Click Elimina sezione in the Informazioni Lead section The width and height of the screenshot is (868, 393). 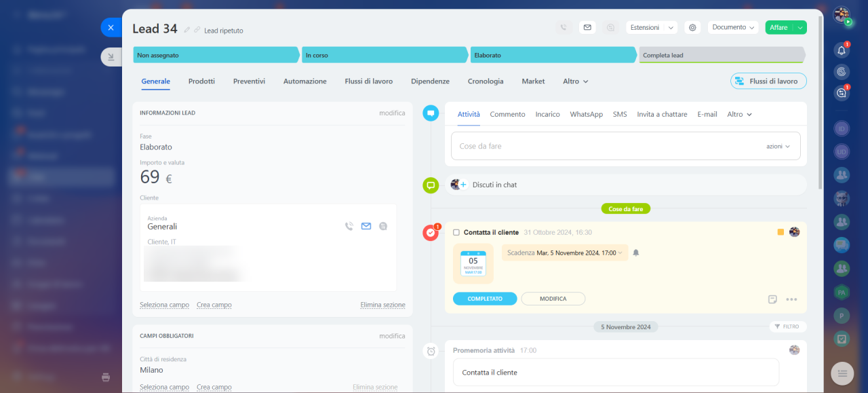click(x=382, y=305)
